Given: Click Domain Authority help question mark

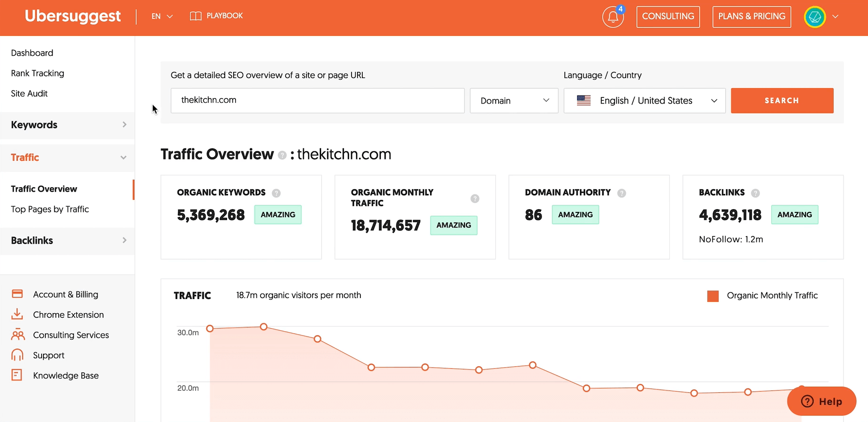Looking at the screenshot, I should pyautogui.click(x=622, y=193).
